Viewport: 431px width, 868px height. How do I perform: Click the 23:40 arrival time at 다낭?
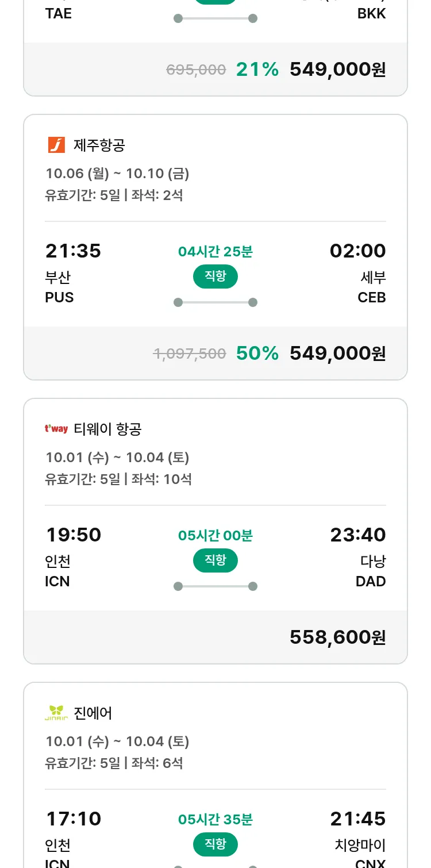(357, 535)
